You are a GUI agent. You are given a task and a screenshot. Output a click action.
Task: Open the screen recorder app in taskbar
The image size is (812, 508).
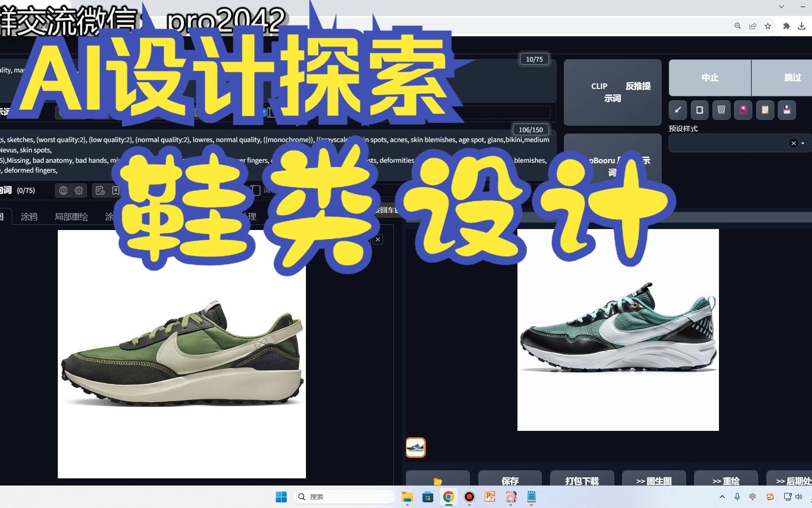click(469, 497)
